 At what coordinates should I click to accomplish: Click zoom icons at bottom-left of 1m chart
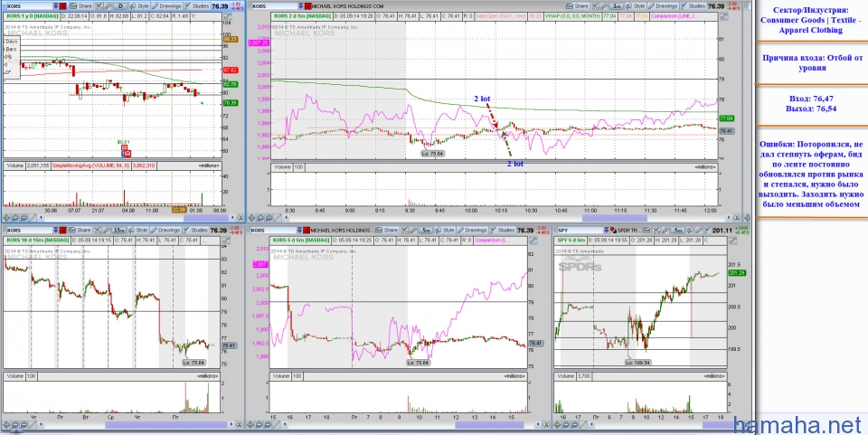click(x=265, y=218)
